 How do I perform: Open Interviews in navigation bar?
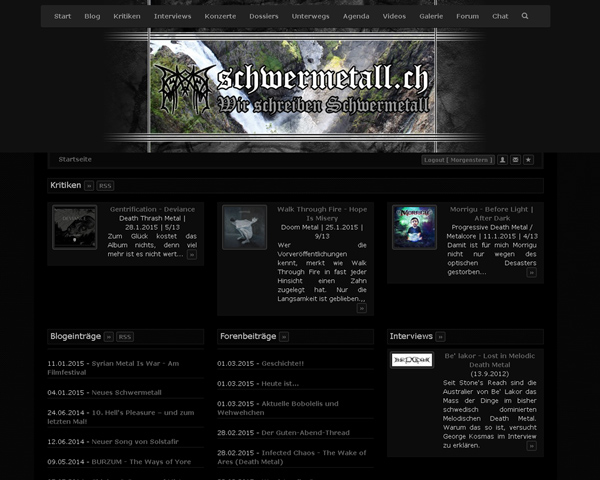pyautogui.click(x=173, y=16)
